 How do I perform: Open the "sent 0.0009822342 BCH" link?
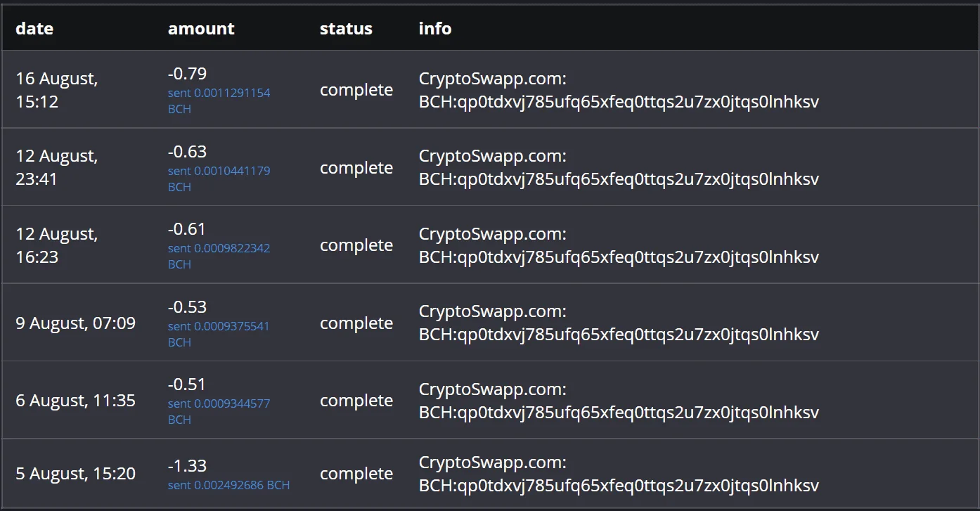[219, 256]
